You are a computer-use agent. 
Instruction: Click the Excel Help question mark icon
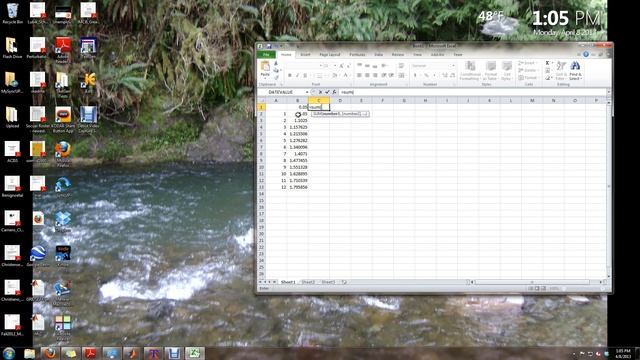pos(586,54)
